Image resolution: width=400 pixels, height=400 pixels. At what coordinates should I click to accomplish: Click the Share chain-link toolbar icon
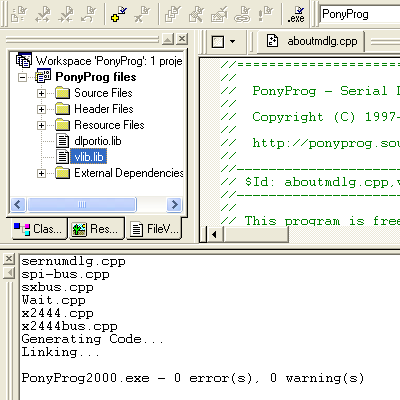[242, 14]
